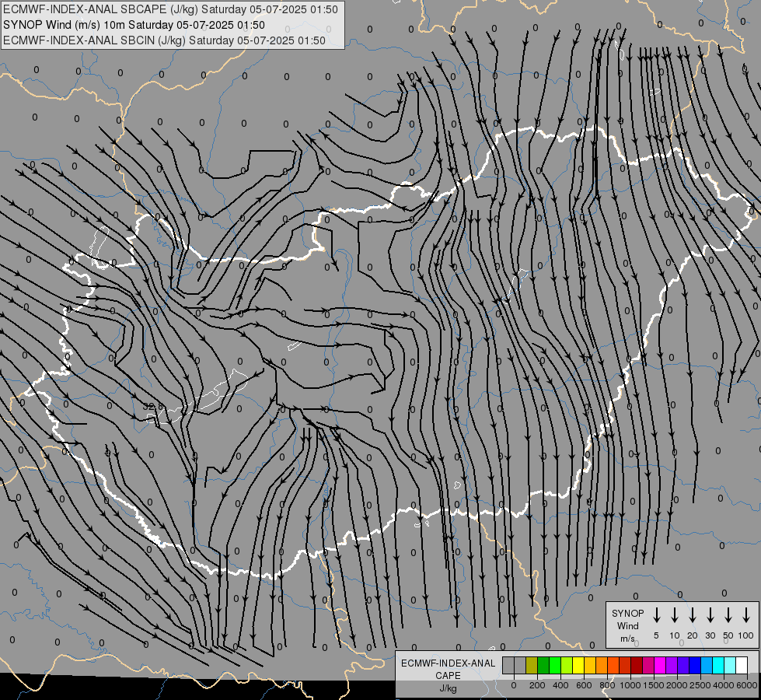Click the SBCAPE title line in header
The width and height of the screenshot is (761, 700).
(x=170, y=9)
